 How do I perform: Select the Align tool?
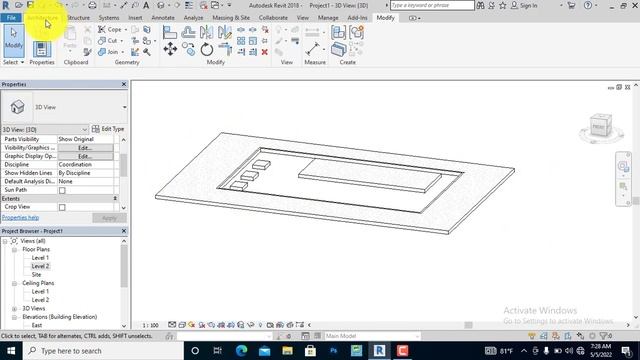[x=170, y=32]
